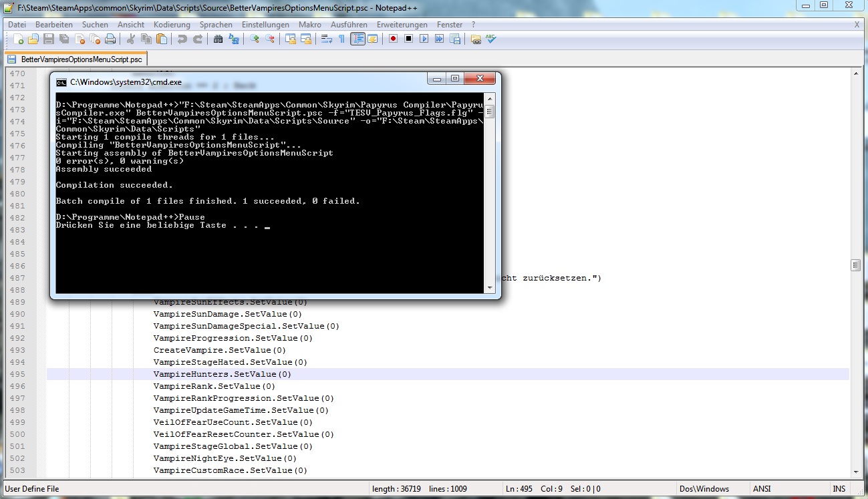This screenshot has width=868, height=499.
Task: Click the Paste clipboard icon
Action: coord(161,39)
